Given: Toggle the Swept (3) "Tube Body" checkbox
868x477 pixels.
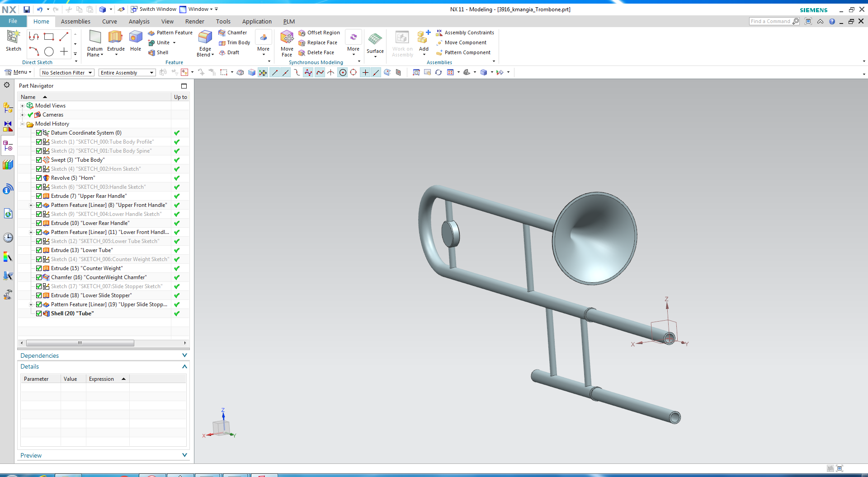Looking at the screenshot, I should click(39, 160).
